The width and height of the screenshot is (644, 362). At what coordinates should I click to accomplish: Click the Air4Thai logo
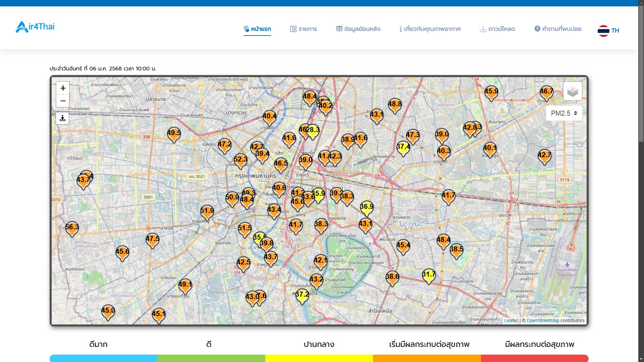(x=35, y=27)
